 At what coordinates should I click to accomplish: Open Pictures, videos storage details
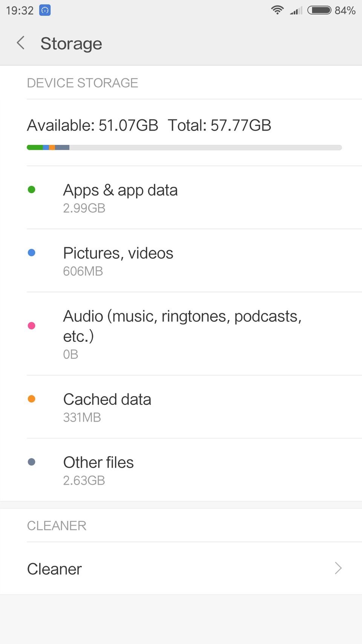click(118, 261)
